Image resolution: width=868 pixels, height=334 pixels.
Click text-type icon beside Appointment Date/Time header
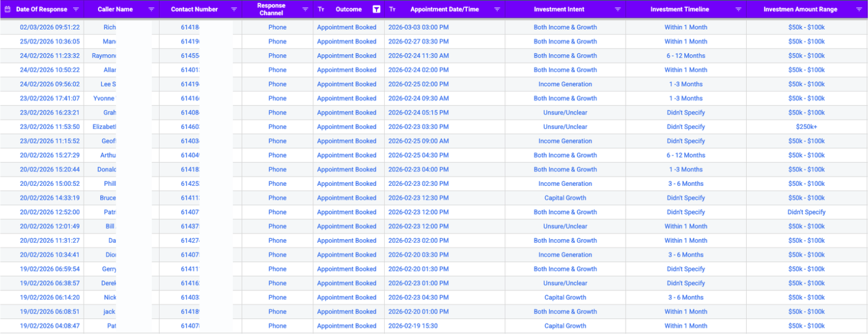point(392,9)
